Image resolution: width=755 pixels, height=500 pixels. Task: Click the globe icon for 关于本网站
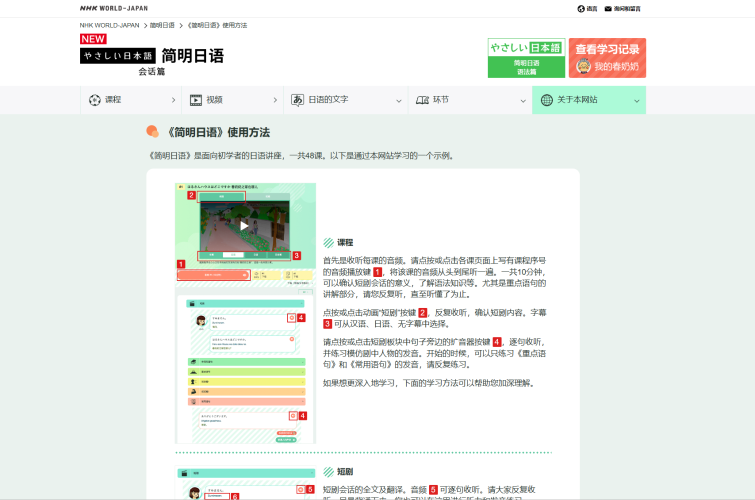[547, 100]
